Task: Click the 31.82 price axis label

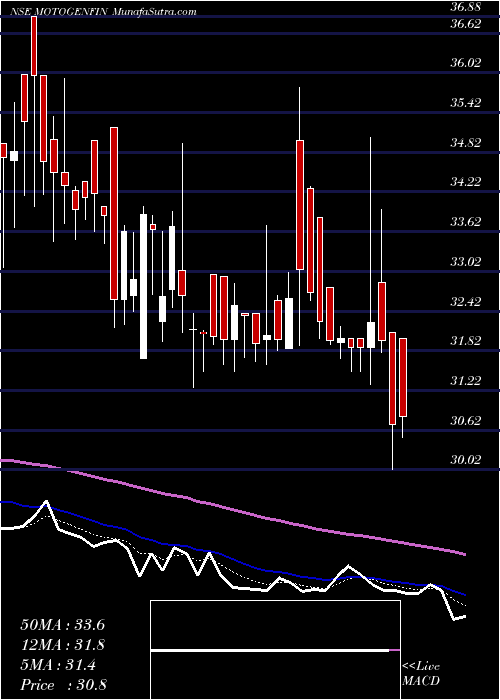Action: 465,341
